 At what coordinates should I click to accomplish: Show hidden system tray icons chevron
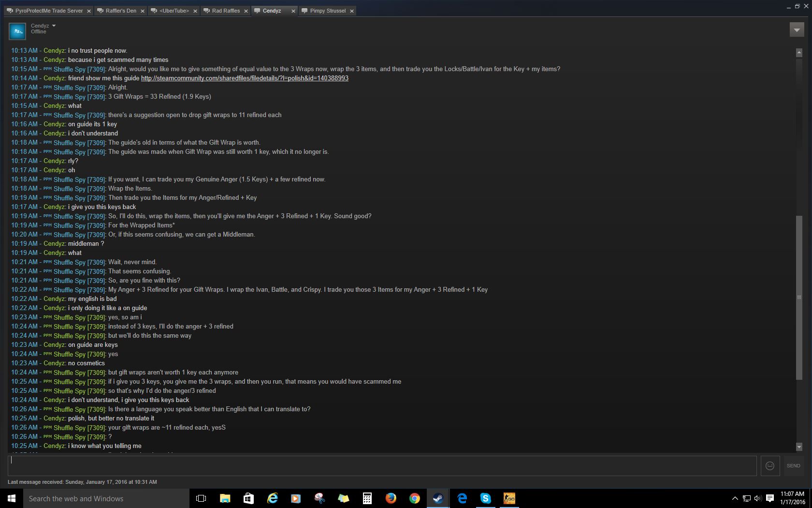(735, 498)
